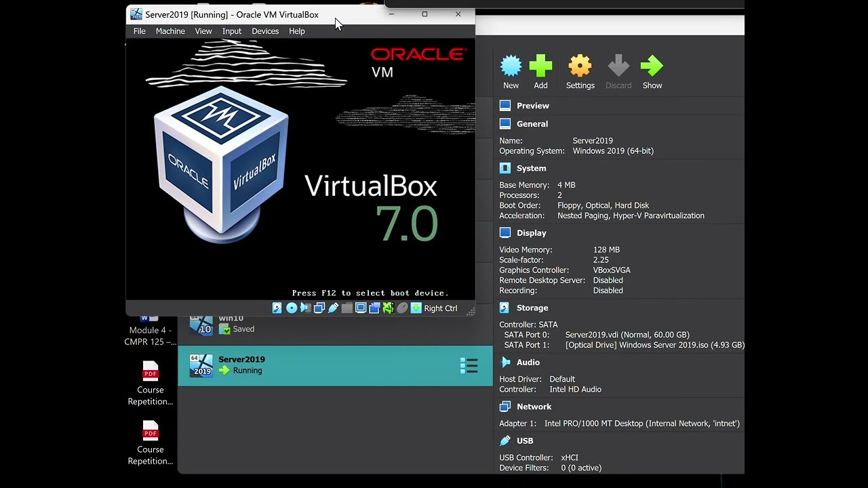Image resolution: width=868 pixels, height=488 pixels.
Task: Click the Host Driver value Default
Action: coord(562,380)
